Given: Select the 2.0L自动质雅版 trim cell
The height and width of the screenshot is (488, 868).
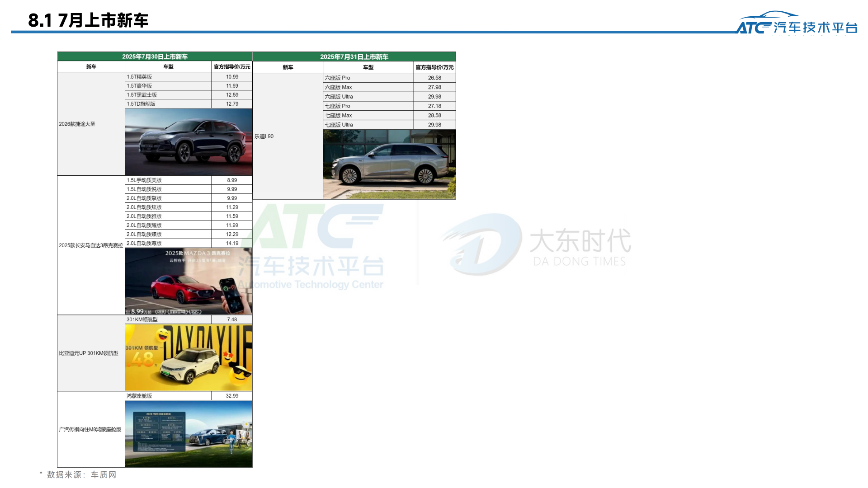Looking at the screenshot, I should coord(168,216).
